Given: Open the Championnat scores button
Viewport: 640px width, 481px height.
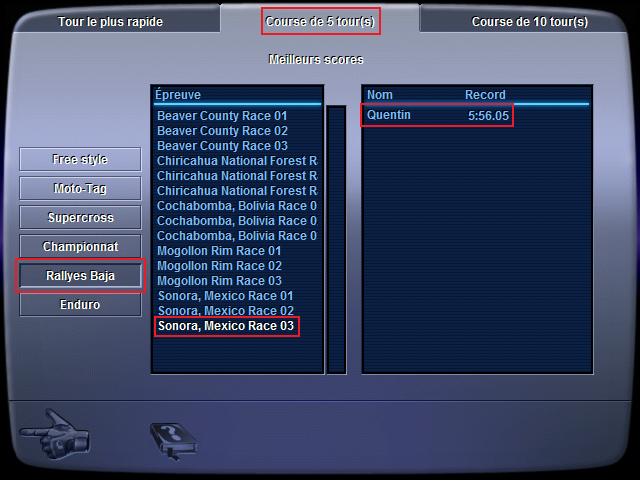Looking at the screenshot, I should [x=80, y=246].
